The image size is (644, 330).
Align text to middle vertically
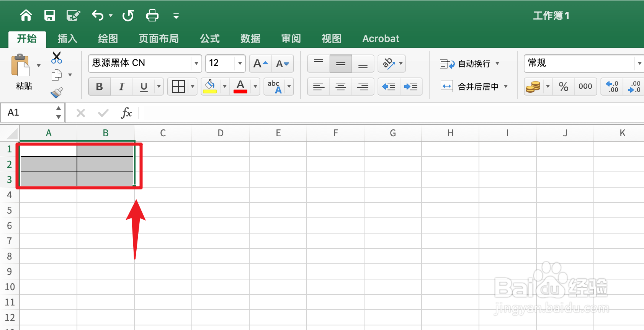coord(341,64)
